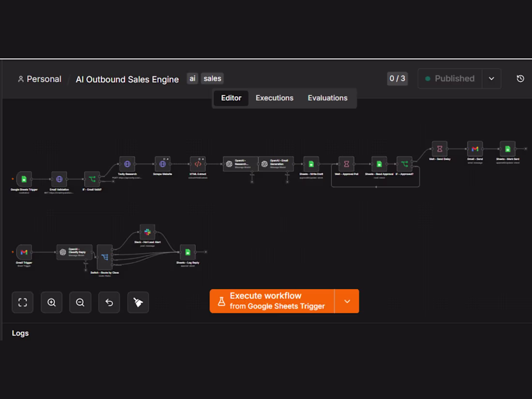Screen dimensions: 532x399
Task: Tidy up the workflow with broom icon
Action: pos(138,302)
